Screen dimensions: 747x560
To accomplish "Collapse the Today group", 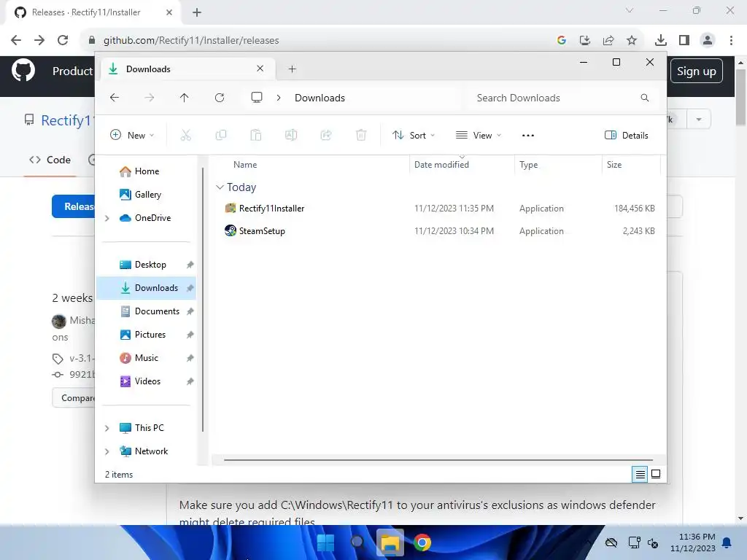I will click(220, 187).
